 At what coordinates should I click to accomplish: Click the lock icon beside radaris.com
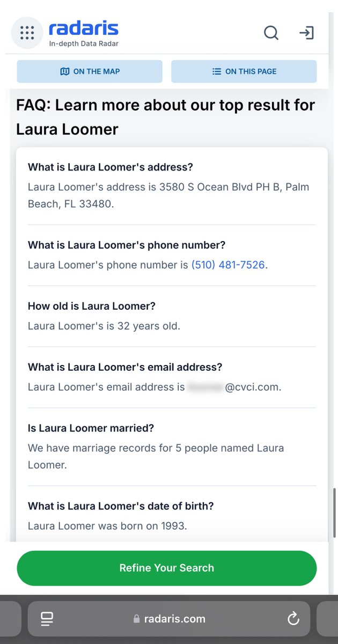click(x=137, y=619)
